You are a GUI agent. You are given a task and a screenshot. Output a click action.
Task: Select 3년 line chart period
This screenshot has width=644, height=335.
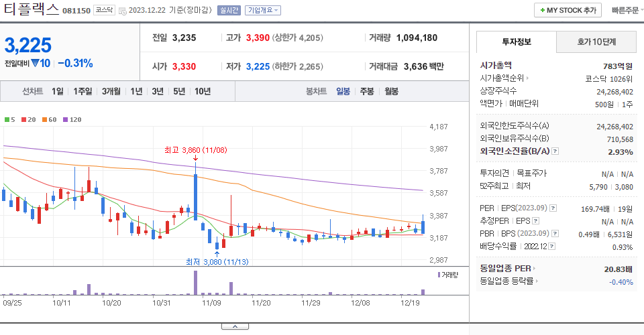coord(158,91)
